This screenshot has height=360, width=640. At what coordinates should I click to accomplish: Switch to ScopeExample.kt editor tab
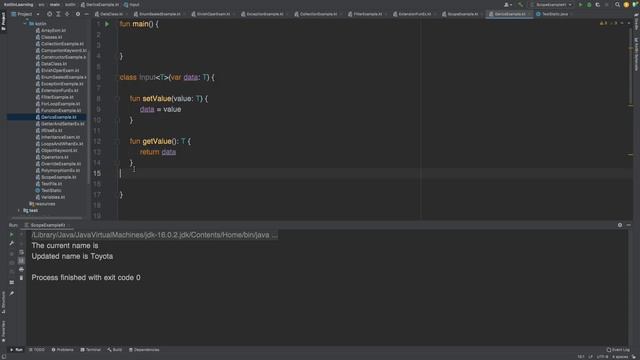(462, 14)
